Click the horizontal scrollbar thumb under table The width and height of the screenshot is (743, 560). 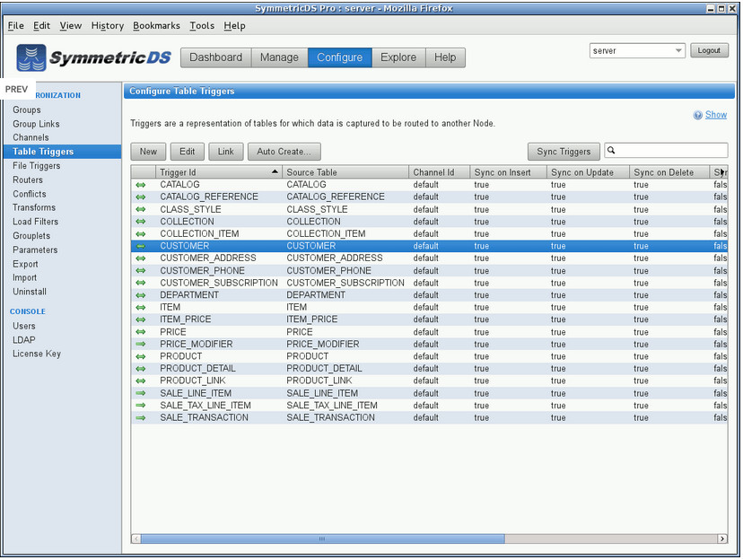point(323,538)
